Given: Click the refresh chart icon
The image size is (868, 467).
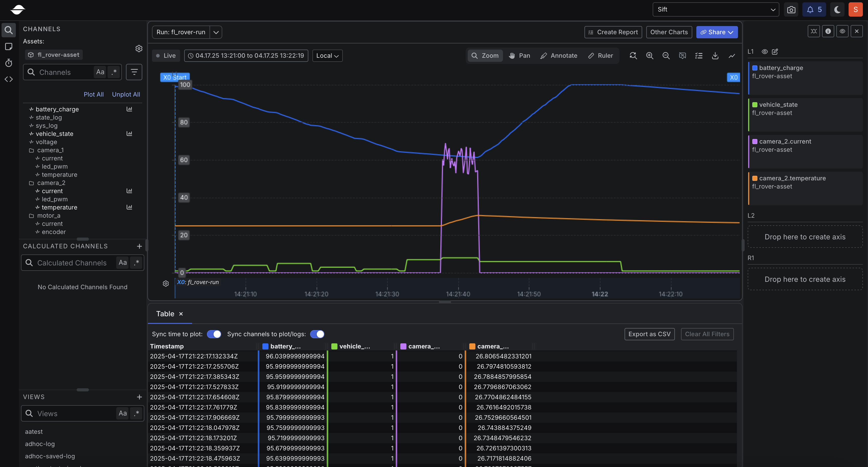Looking at the screenshot, I should click(x=633, y=56).
